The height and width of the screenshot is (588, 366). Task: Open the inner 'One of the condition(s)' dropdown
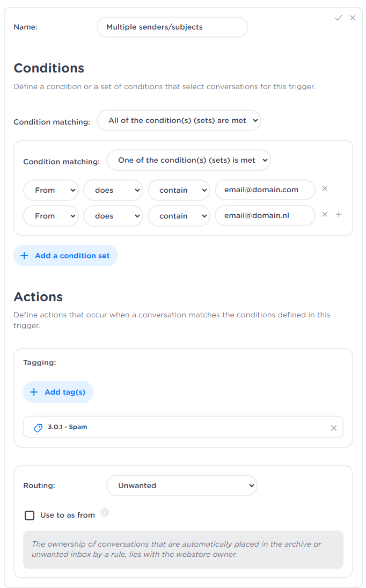tap(188, 161)
